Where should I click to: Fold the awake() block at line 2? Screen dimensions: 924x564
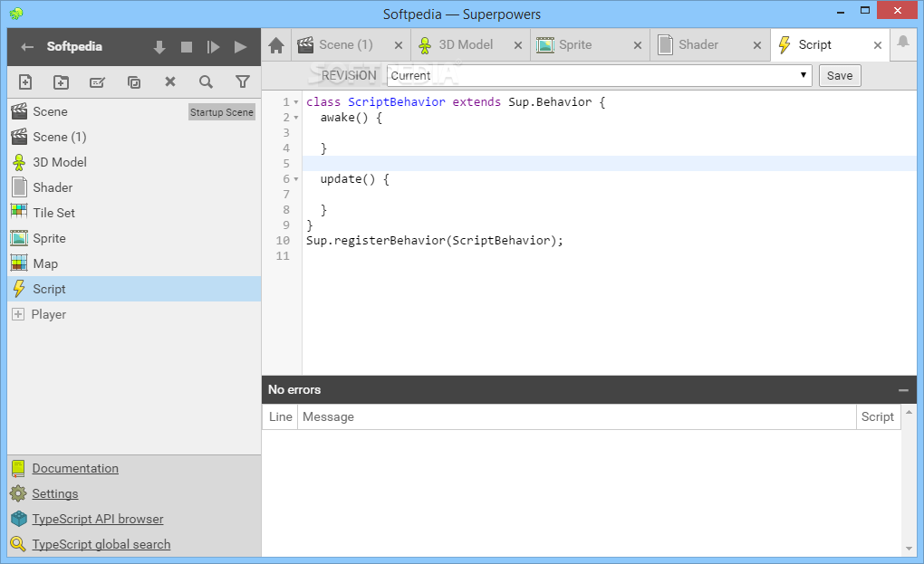pyautogui.click(x=296, y=118)
